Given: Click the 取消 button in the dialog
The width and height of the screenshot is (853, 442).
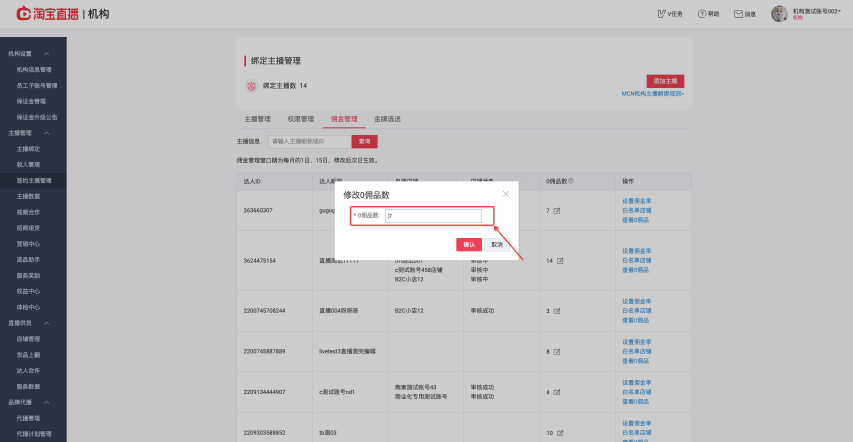Looking at the screenshot, I should 497,245.
